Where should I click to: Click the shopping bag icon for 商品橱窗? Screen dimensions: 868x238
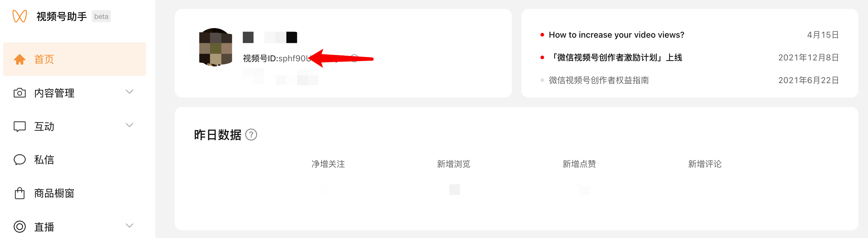coord(20,193)
